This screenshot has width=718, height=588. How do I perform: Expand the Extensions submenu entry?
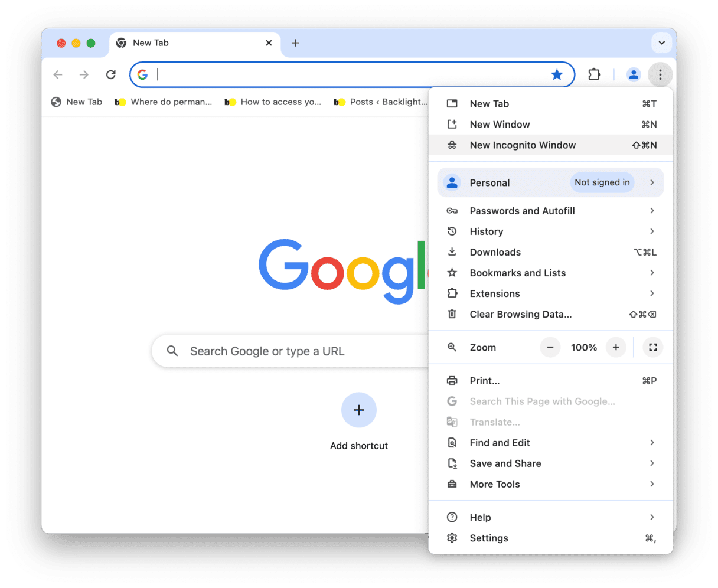pyautogui.click(x=550, y=293)
